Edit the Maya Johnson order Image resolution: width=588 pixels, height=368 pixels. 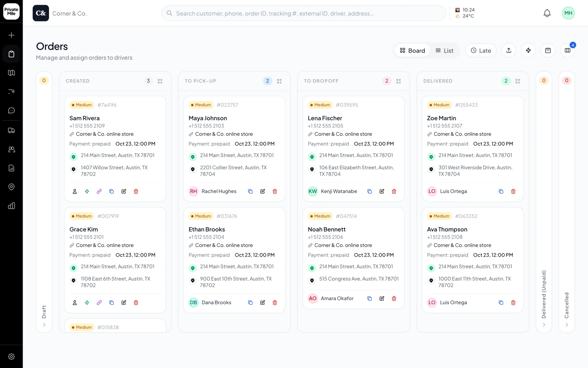[262, 191]
